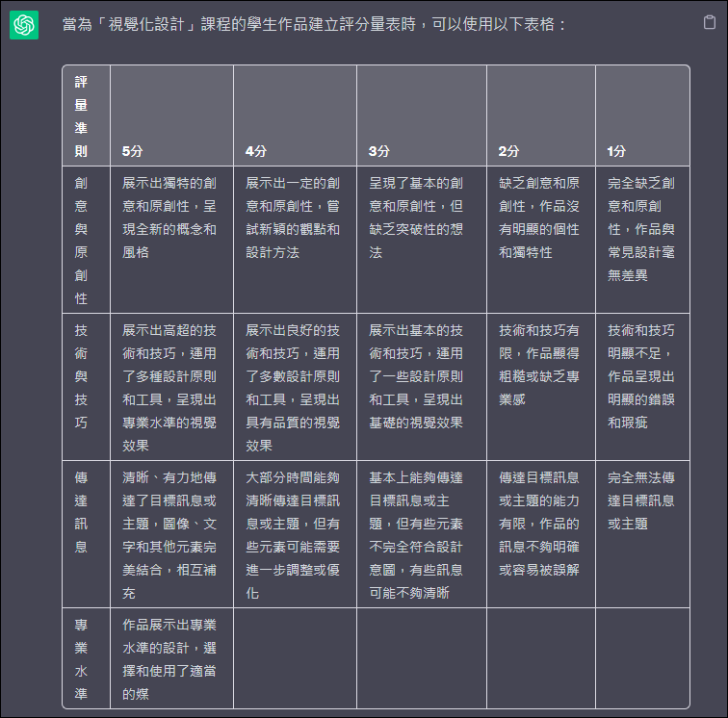Click cell 基本上能夠傳達目標訊息
Viewport: 728px width, 718px height.
point(422,534)
